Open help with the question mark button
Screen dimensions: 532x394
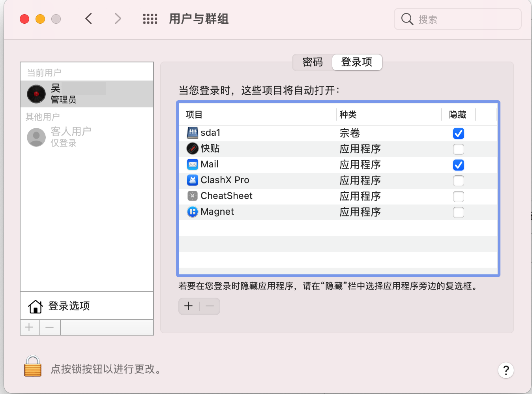pyautogui.click(x=506, y=370)
